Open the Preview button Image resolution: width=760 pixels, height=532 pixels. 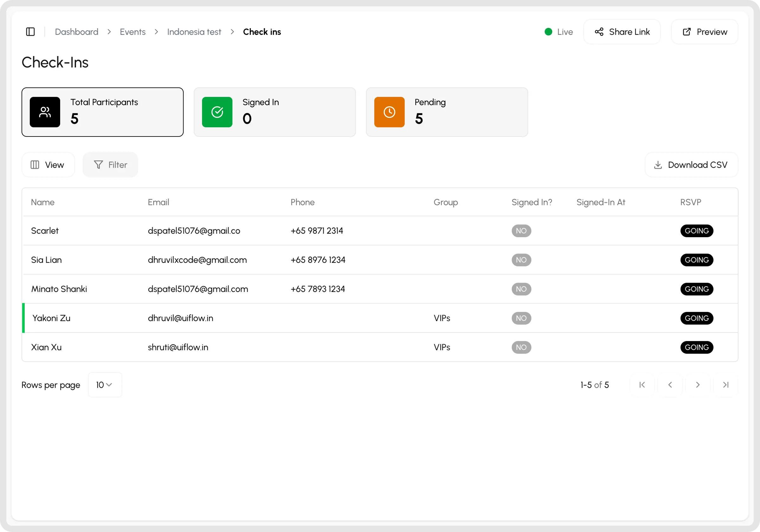click(x=704, y=32)
